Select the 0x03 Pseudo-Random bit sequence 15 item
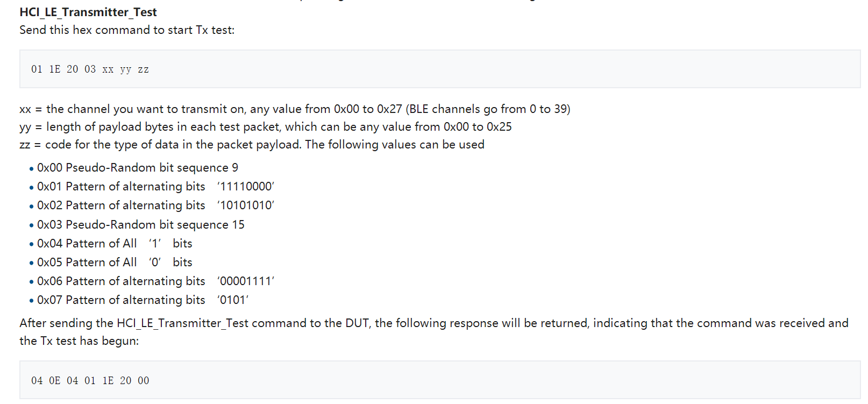 (x=141, y=225)
